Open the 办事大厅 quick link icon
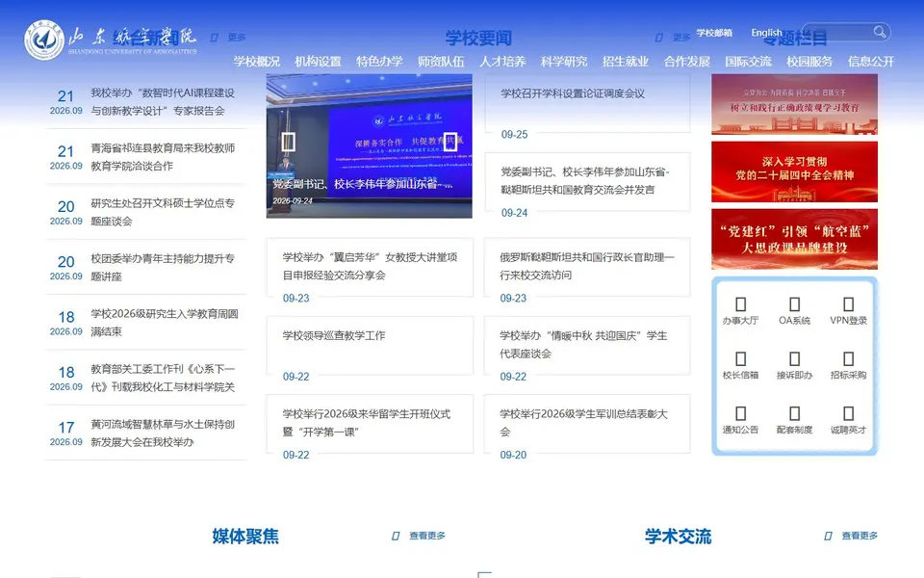This screenshot has height=578, width=924. coord(741,304)
